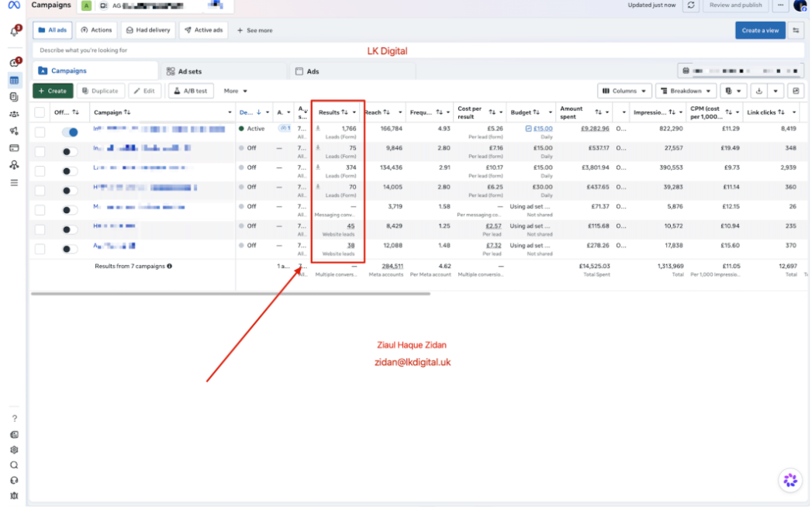The width and height of the screenshot is (812, 507).
Task: Click the Create a view button
Action: point(760,30)
